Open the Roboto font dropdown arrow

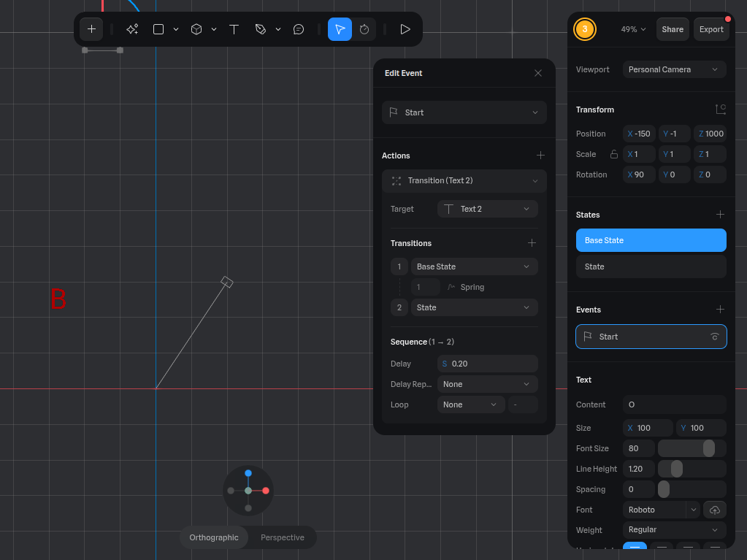coord(693,510)
